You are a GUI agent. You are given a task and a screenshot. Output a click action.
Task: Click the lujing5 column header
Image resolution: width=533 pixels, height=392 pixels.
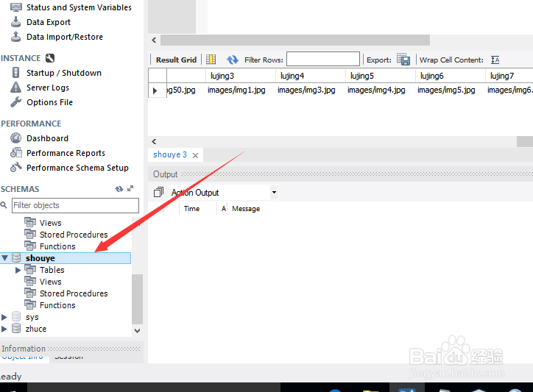pos(381,76)
